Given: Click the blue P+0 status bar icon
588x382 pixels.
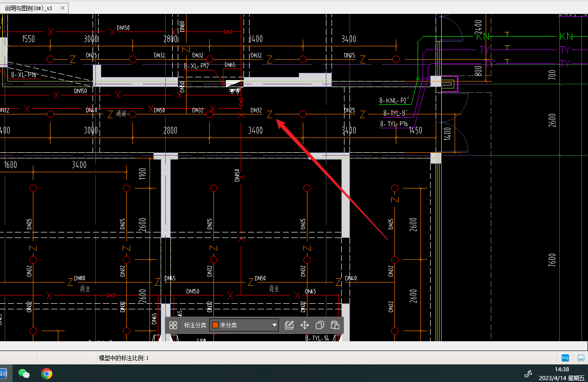Looking at the screenshot, I should (x=565, y=357).
